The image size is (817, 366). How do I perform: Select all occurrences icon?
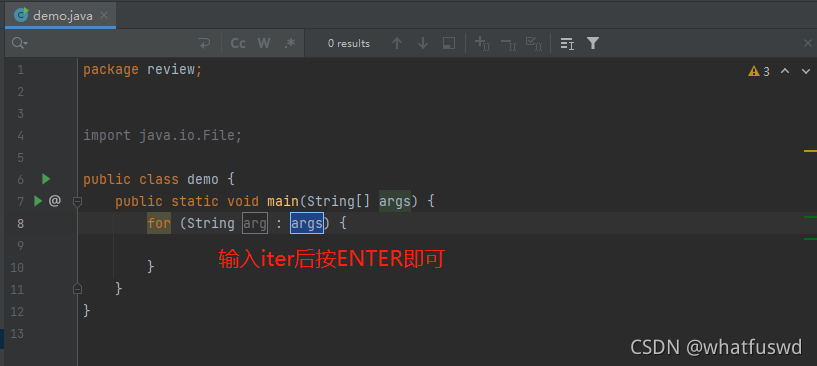[534, 43]
